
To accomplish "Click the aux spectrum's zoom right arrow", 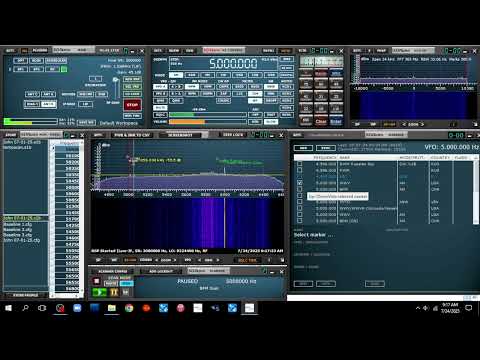I will pyautogui.click(x=422, y=124).
